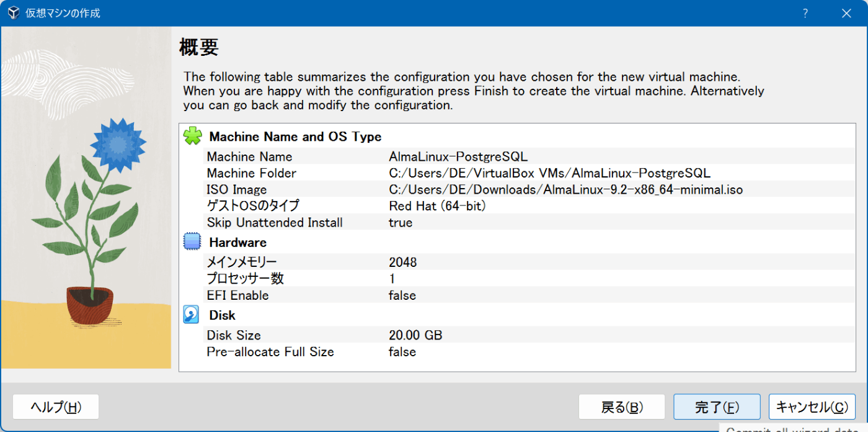This screenshot has width=868, height=432.
Task: Go back with the 戻る(B) button
Action: [x=622, y=407]
